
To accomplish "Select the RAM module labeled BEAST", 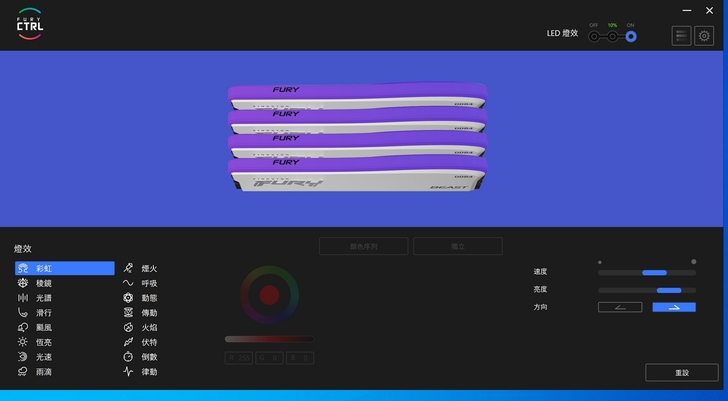I will point(358,175).
